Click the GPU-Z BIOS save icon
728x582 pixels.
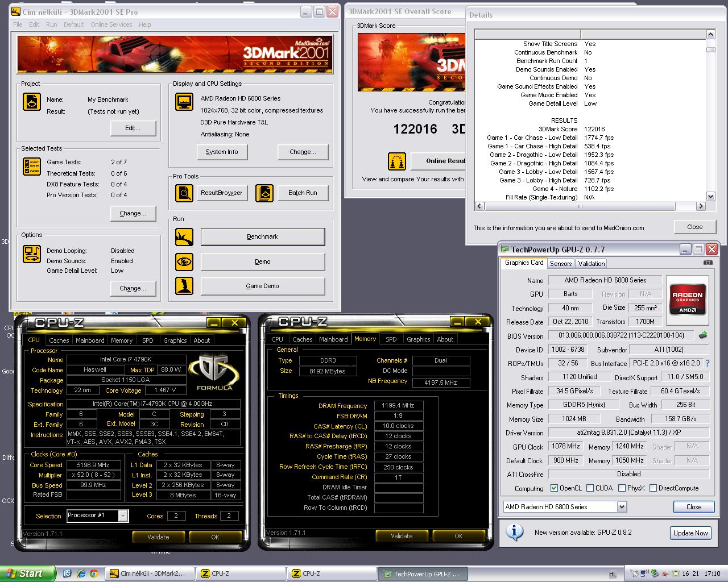(704, 335)
